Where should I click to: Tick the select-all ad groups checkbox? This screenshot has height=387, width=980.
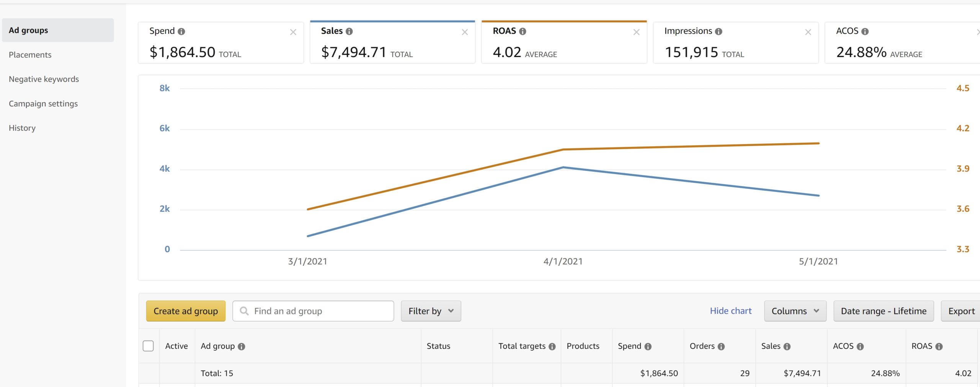coord(148,346)
